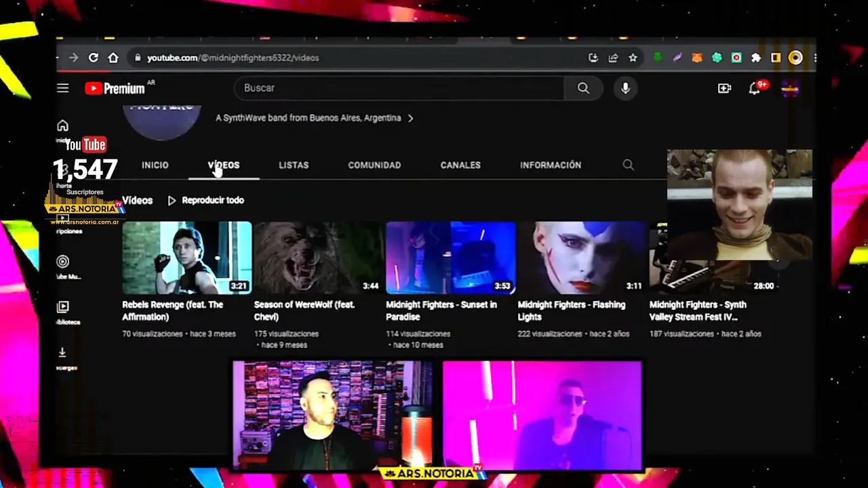Image resolution: width=868 pixels, height=488 pixels.
Task: Click the browser forward arrow
Action: coord(73,58)
